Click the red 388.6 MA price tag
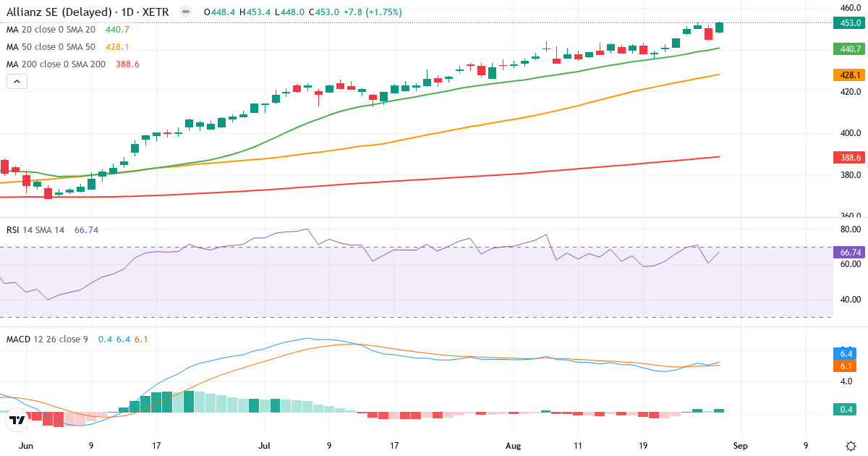 coord(850,157)
